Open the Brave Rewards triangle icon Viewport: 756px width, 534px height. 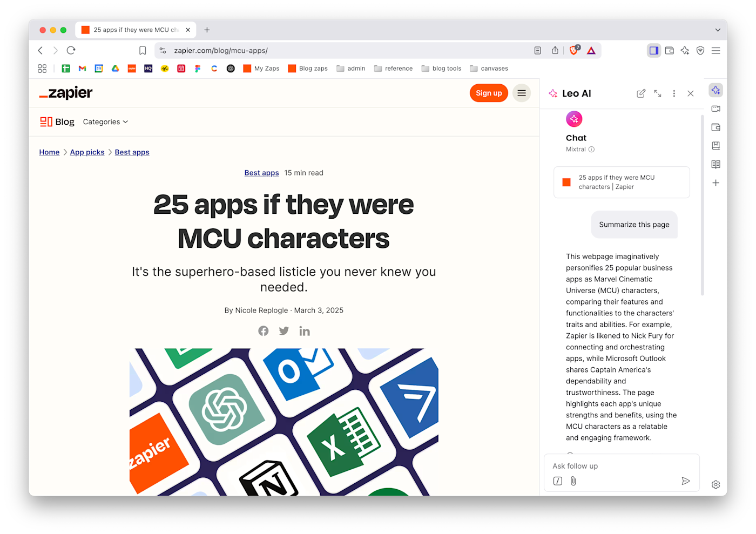tap(591, 50)
